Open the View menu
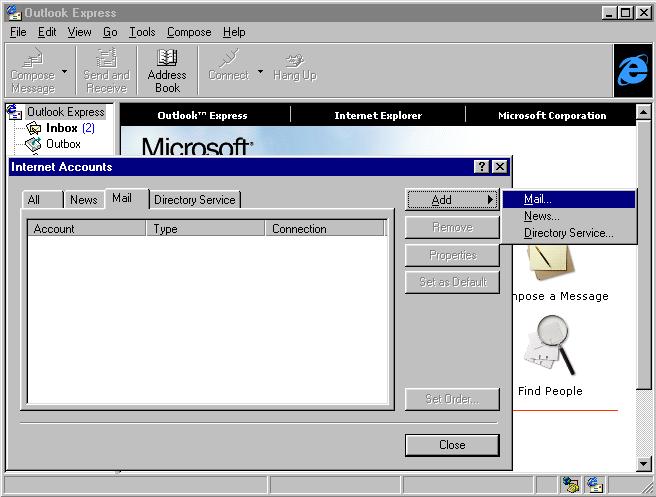 pyautogui.click(x=79, y=32)
